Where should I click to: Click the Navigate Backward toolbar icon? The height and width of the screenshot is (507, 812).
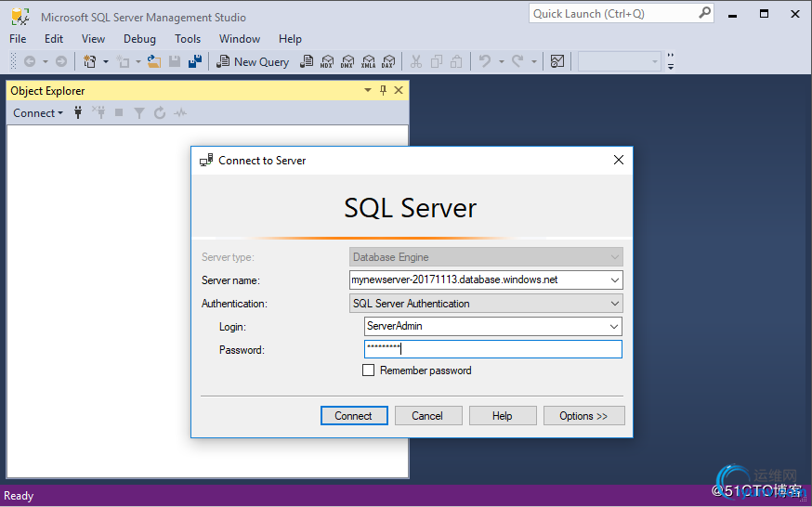point(30,61)
